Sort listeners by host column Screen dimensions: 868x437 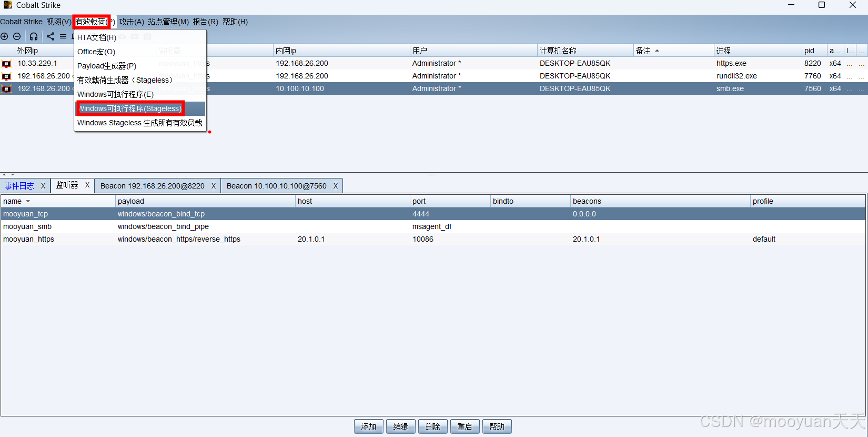click(352, 201)
